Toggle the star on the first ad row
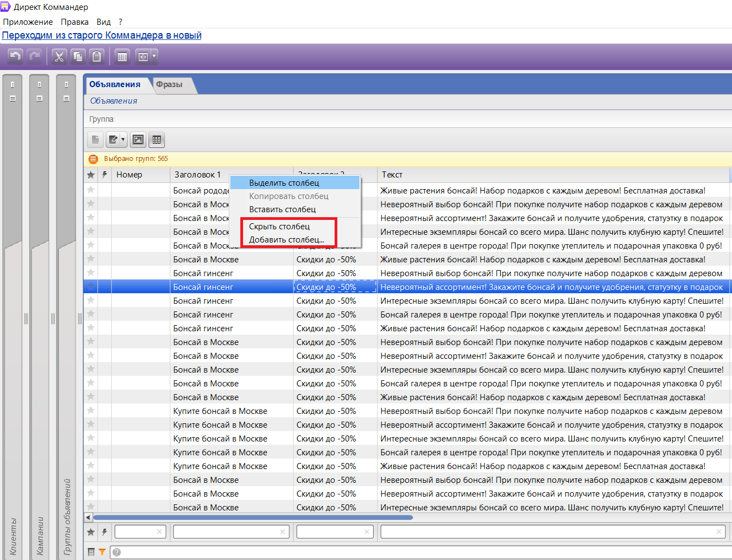 pos(91,190)
